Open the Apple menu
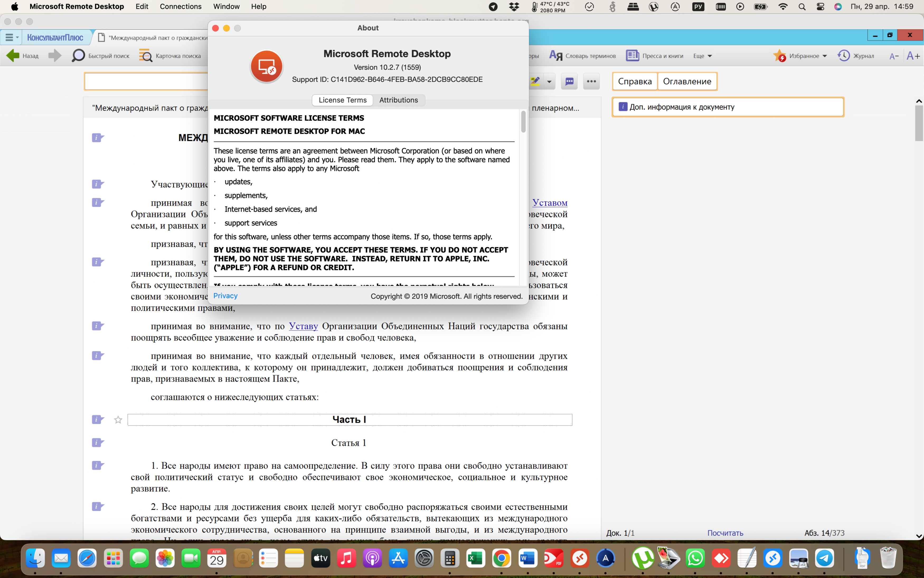 tap(15, 7)
